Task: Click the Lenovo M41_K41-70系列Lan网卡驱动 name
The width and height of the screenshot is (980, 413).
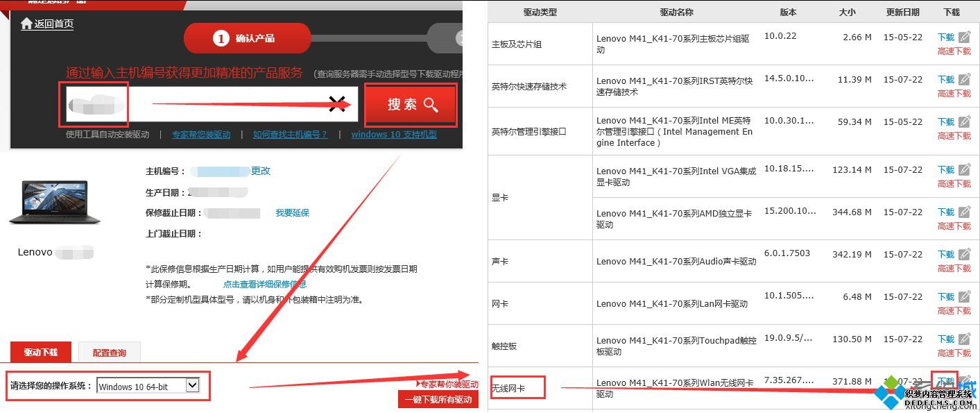Action: tap(672, 304)
